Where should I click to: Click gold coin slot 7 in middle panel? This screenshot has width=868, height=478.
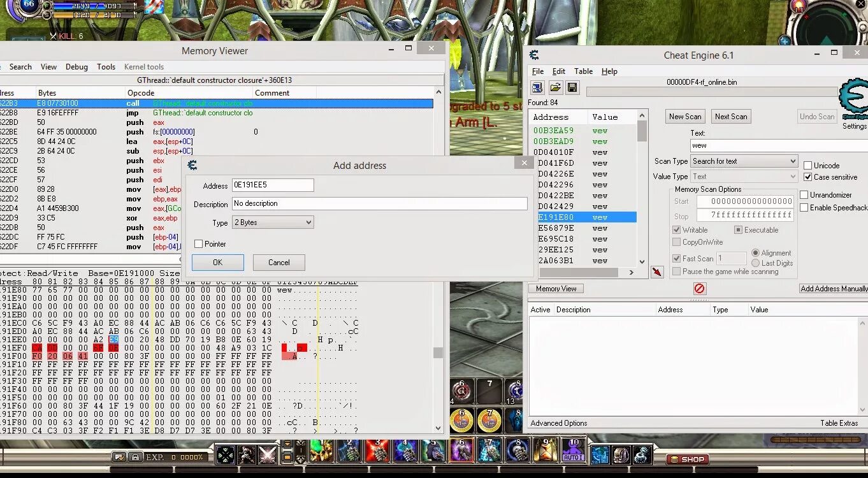point(489,419)
